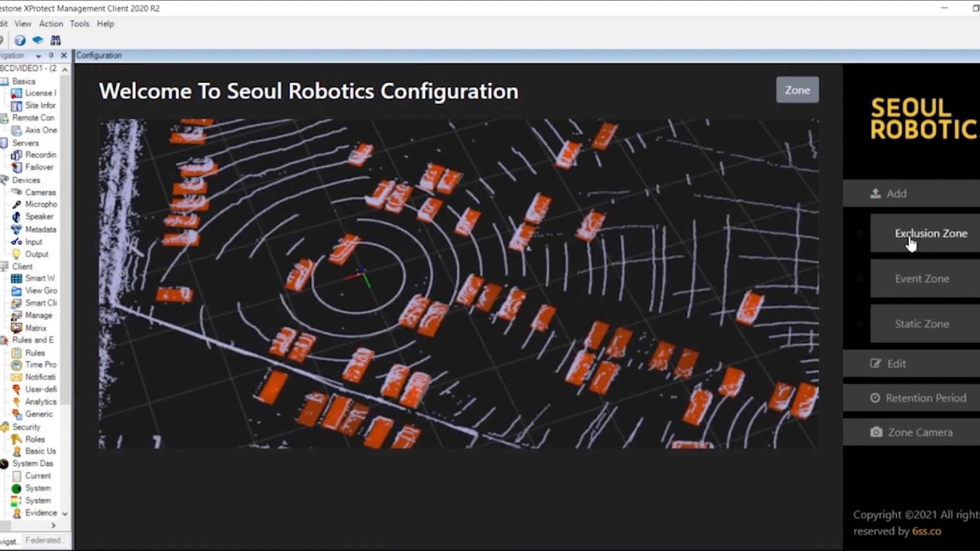The image size is (980, 551).
Task: Open the Action menu
Action: (x=51, y=24)
